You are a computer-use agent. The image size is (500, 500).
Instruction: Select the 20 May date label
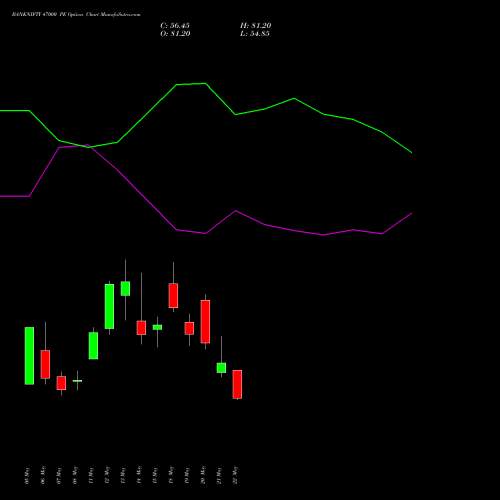[x=203, y=476]
